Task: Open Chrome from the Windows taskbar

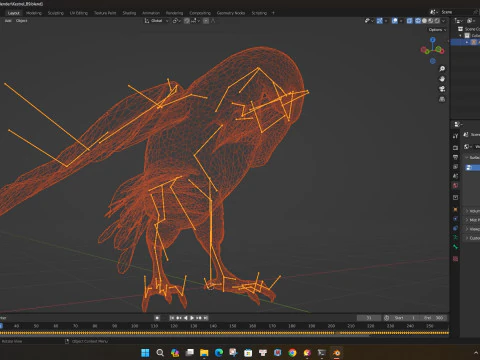Action: pyautogui.click(x=292, y=353)
